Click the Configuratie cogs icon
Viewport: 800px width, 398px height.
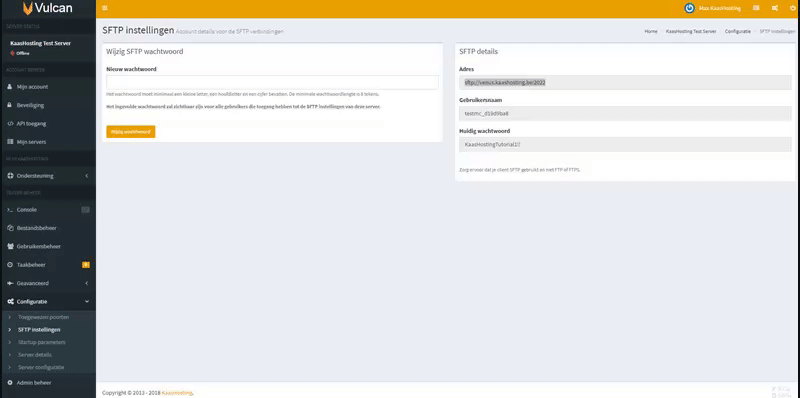10,302
